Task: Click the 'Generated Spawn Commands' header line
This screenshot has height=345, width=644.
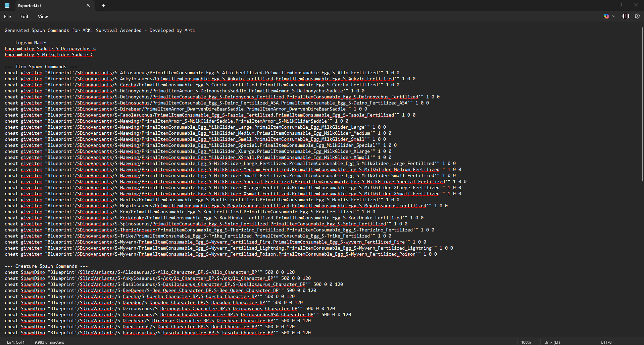Action: tap(100, 30)
